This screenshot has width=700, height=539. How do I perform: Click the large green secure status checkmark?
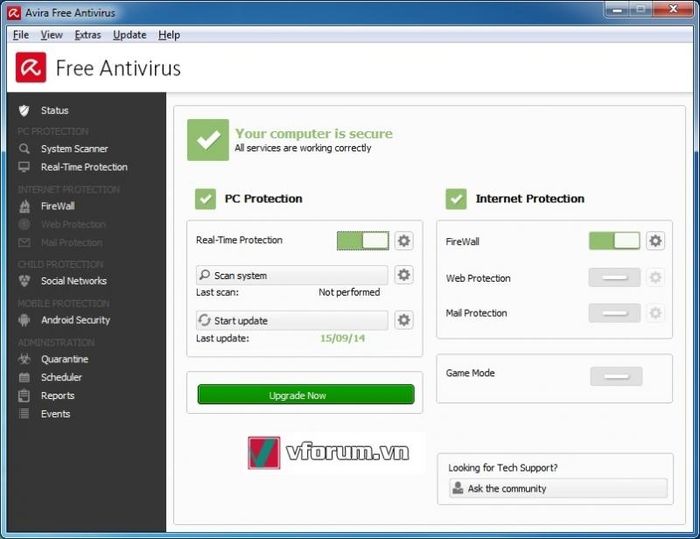click(x=208, y=140)
